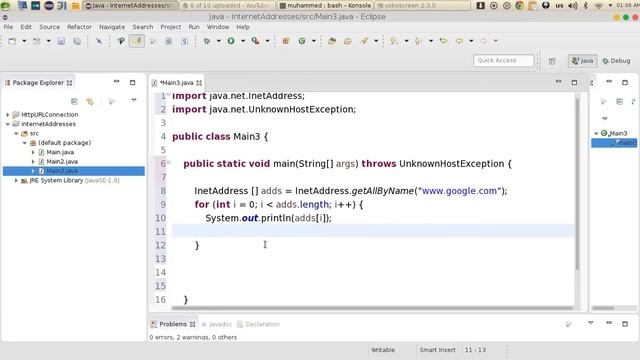
Task: Open the Run configurations dropdown arrow
Action: coord(243,41)
